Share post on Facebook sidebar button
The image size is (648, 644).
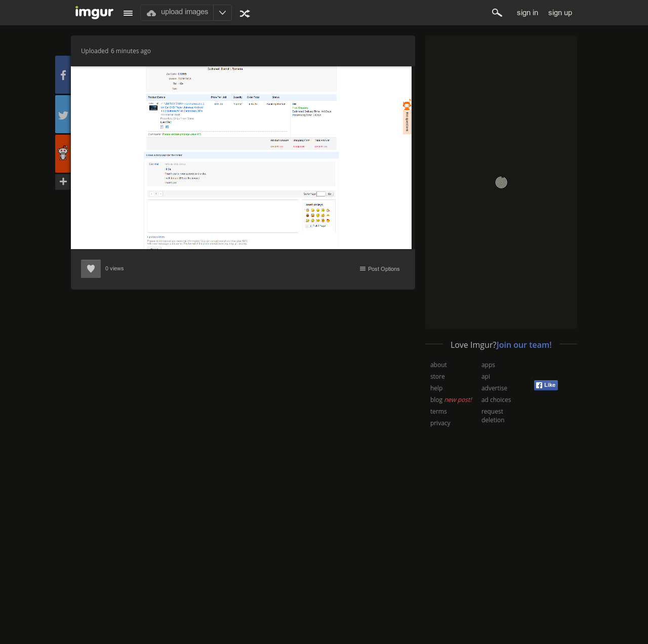click(x=63, y=75)
